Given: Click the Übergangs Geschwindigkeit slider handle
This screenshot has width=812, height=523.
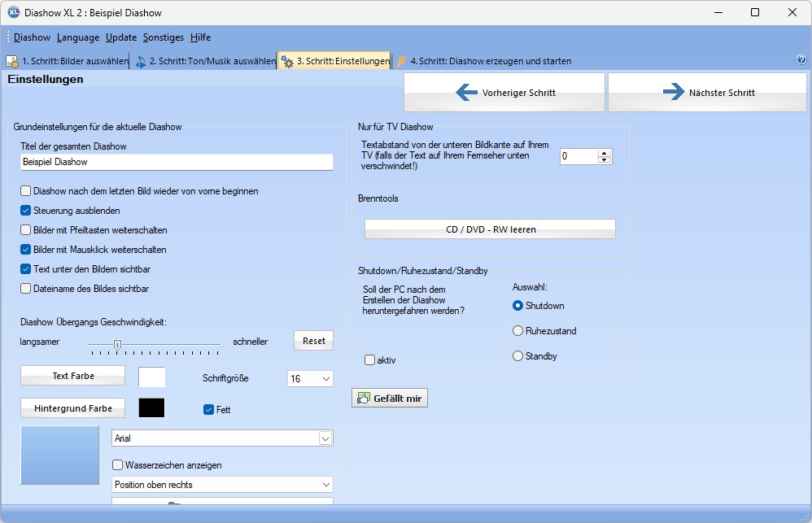Looking at the screenshot, I should click(x=117, y=345).
